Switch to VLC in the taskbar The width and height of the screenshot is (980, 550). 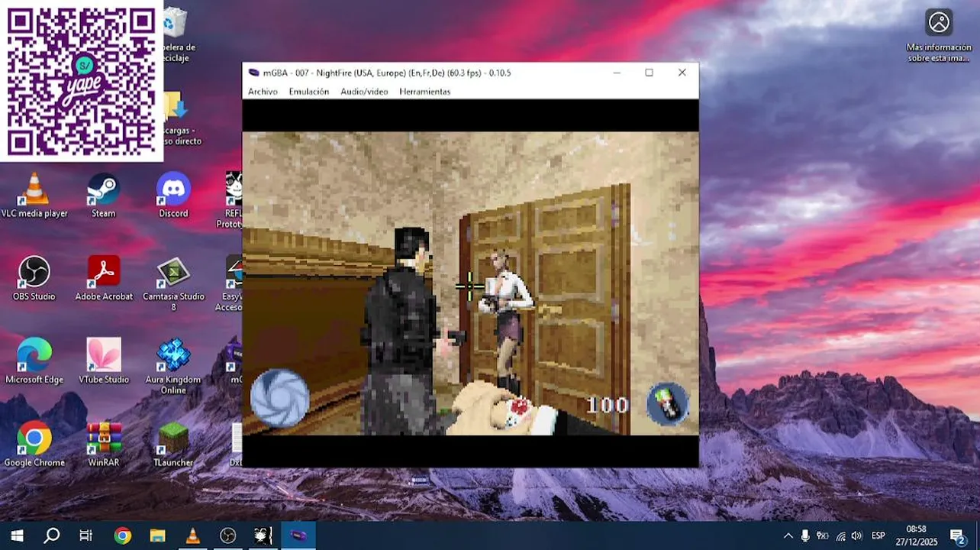[192, 535]
